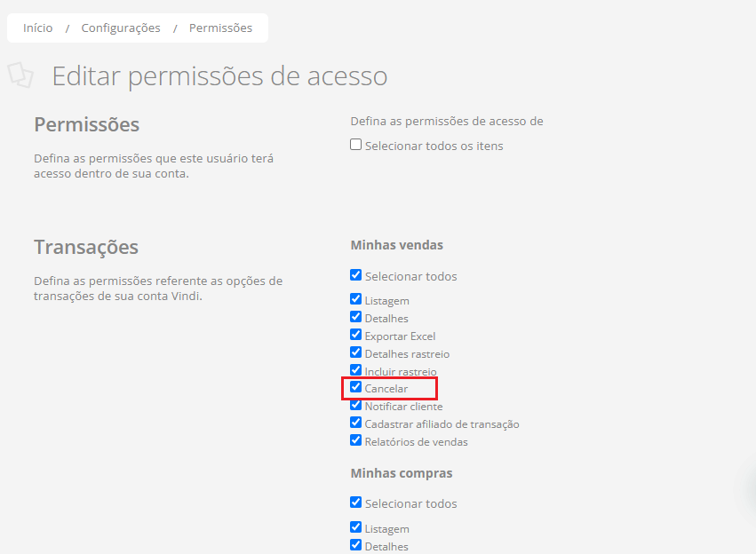Toggle Relatórios de vendas checkbox
The width and height of the screenshot is (756, 554).
point(356,440)
